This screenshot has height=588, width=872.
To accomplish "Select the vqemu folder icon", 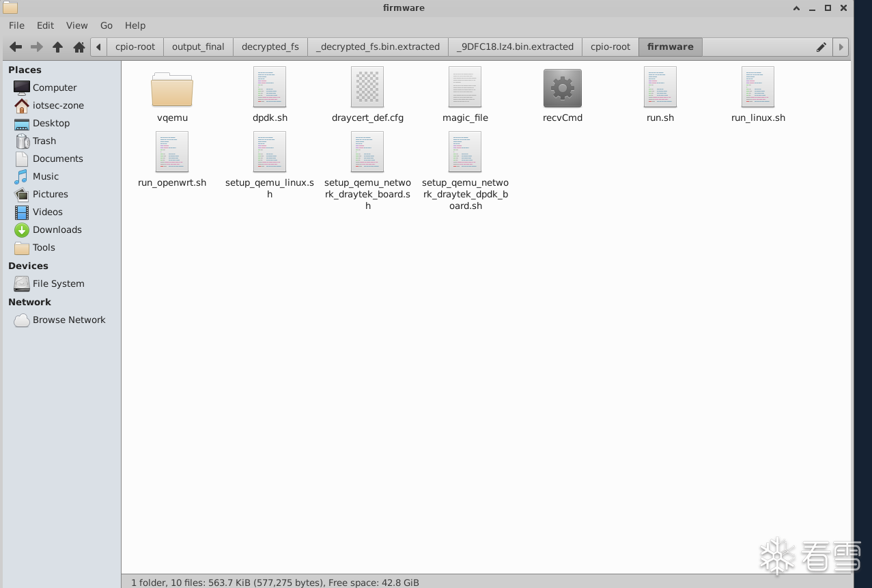I will 172,89.
